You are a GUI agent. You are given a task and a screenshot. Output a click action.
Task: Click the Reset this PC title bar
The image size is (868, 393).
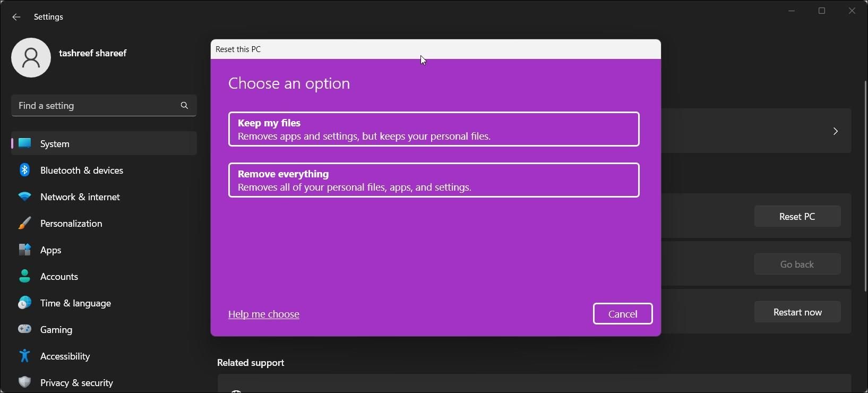coord(436,49)
